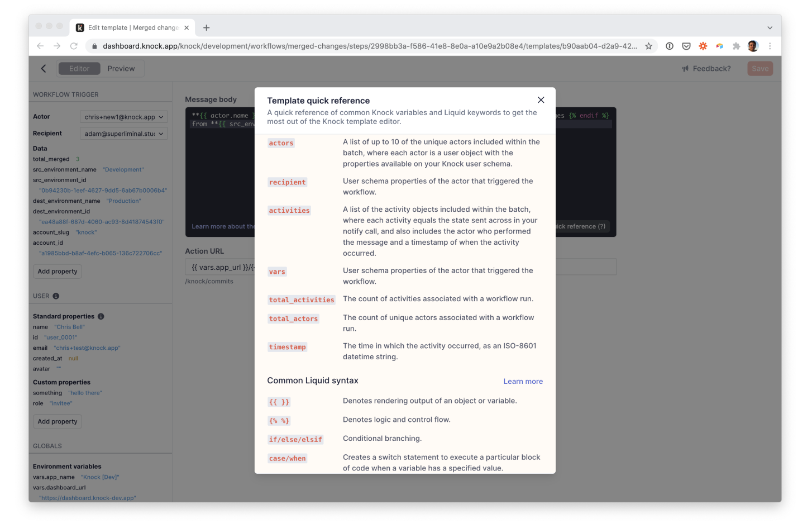Open the Learn more link for Liquid syntax
The image size is (812, 523).
(x=523, y=381)
